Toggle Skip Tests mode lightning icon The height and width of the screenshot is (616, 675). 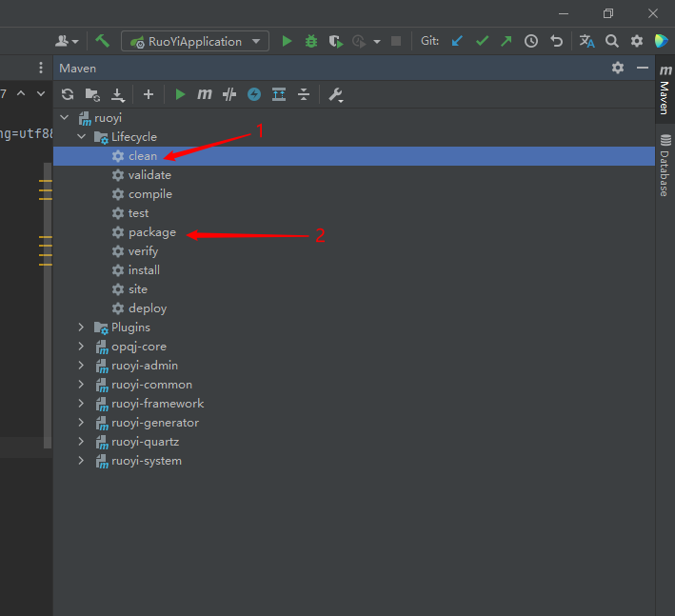click(254, 94)
